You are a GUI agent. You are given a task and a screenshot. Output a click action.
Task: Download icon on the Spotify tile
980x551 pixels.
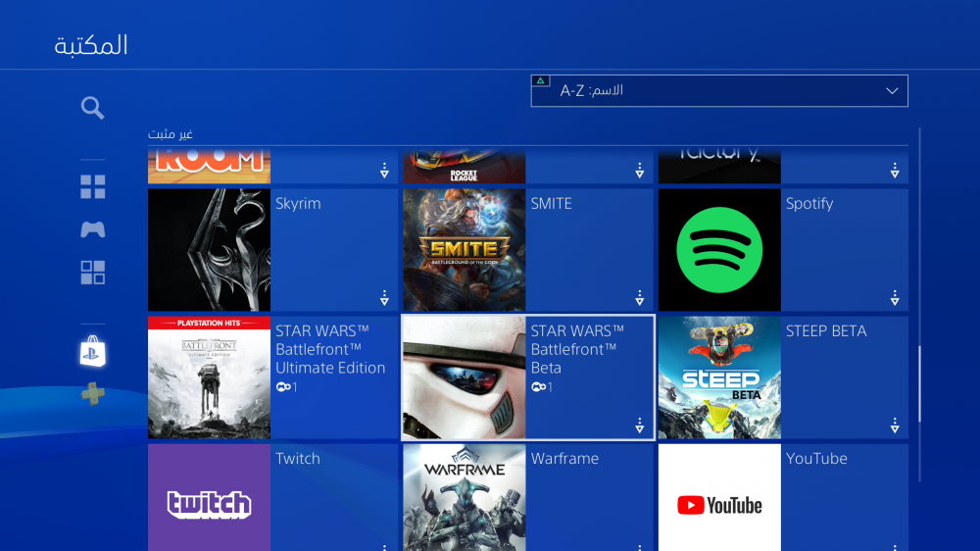pos(895,298)
